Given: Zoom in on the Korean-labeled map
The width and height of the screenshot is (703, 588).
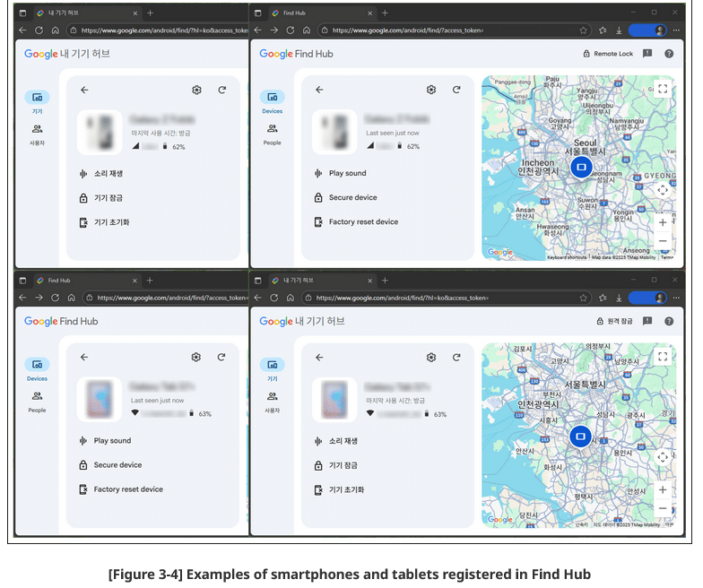Looking at the screenshot, I should 662,490.
